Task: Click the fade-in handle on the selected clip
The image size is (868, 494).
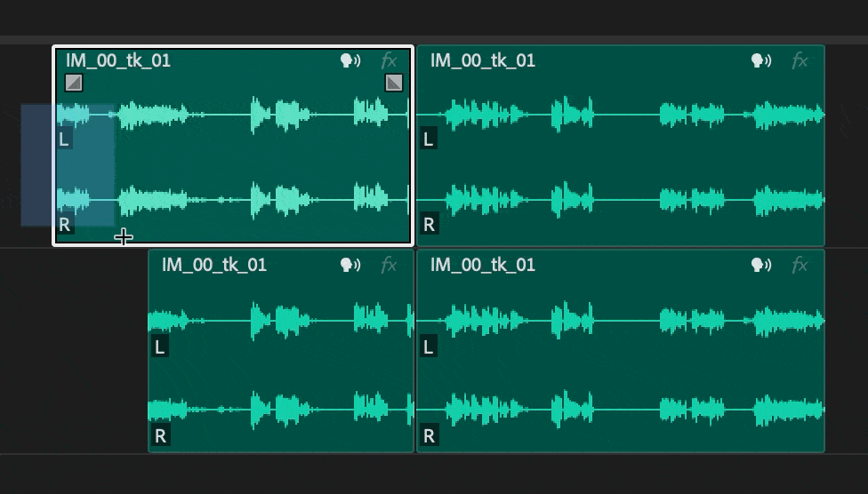Action: (x=74, y=83)
